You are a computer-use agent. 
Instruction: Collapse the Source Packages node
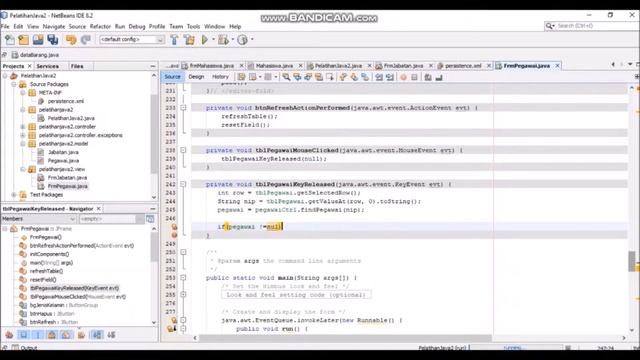click(x=14, y=84)
